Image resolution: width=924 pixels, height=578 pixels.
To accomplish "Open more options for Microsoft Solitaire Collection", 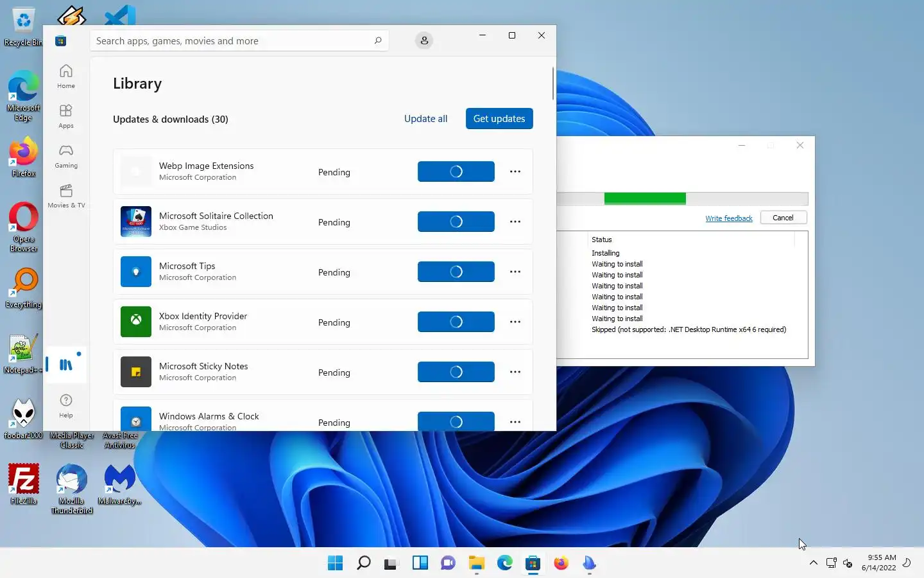I will click(x=515, y=222).
